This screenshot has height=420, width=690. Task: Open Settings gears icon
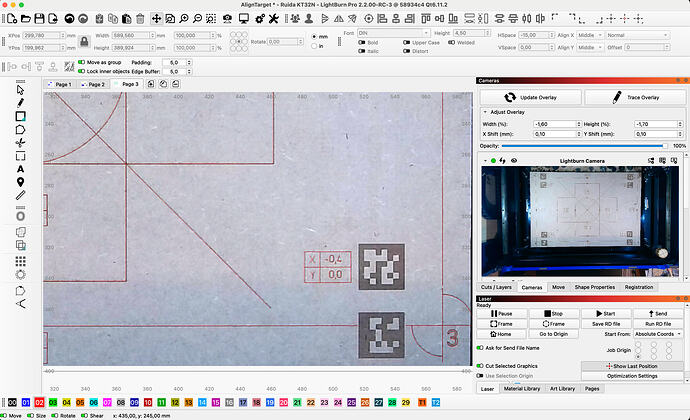260,18
